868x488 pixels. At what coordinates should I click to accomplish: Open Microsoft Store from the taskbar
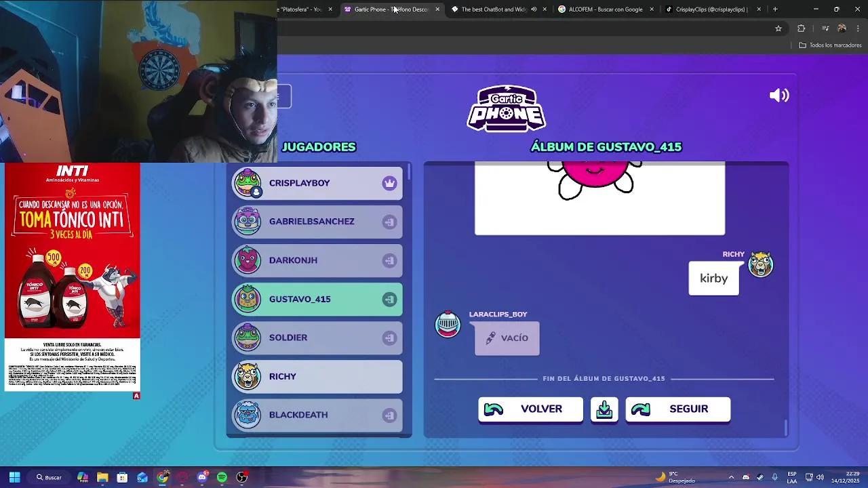(122, 477)
